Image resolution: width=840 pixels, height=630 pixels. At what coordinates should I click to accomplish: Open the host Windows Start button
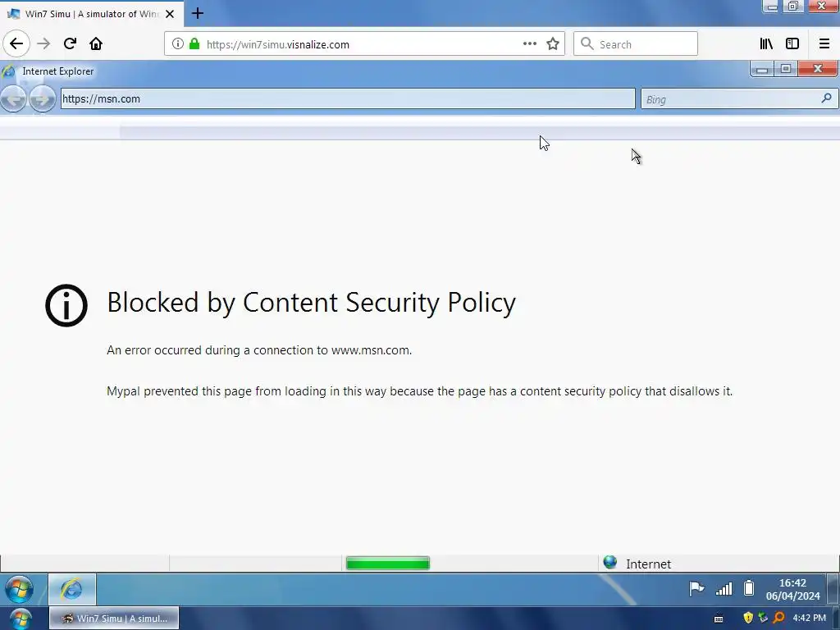(x=21, y=619)
